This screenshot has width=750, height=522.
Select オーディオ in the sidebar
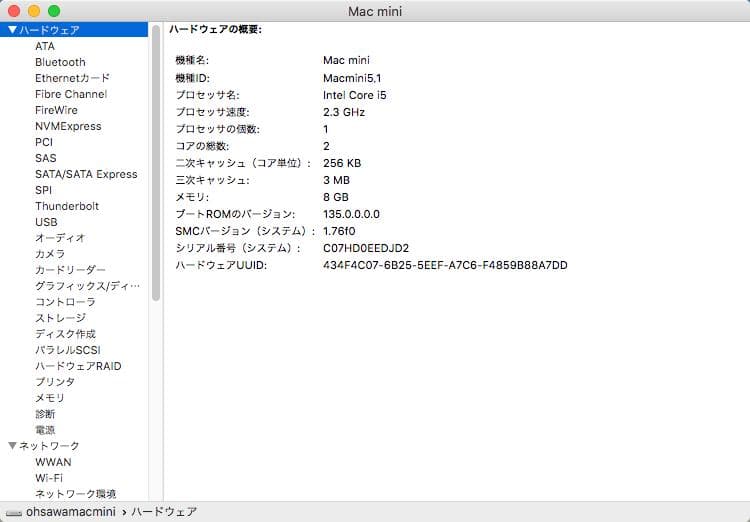pos(60,238)
